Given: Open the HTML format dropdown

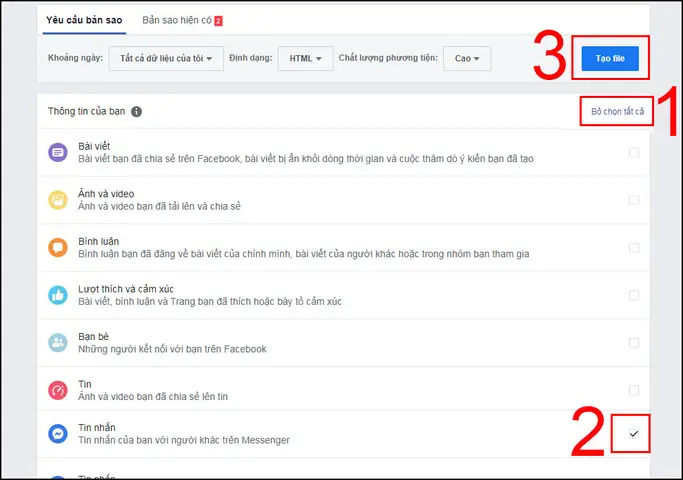Looking at the screenshot, I should point(305,58).
